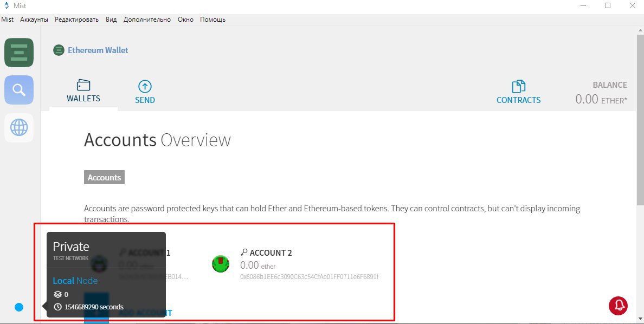Click Private test network label in tooltip
This screenshot has height=324, width=644.
click(71, 250)
